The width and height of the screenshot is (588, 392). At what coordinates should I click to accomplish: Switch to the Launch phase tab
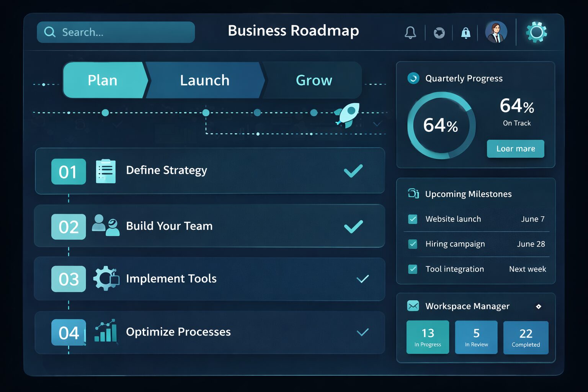click(x=205, y=80)
